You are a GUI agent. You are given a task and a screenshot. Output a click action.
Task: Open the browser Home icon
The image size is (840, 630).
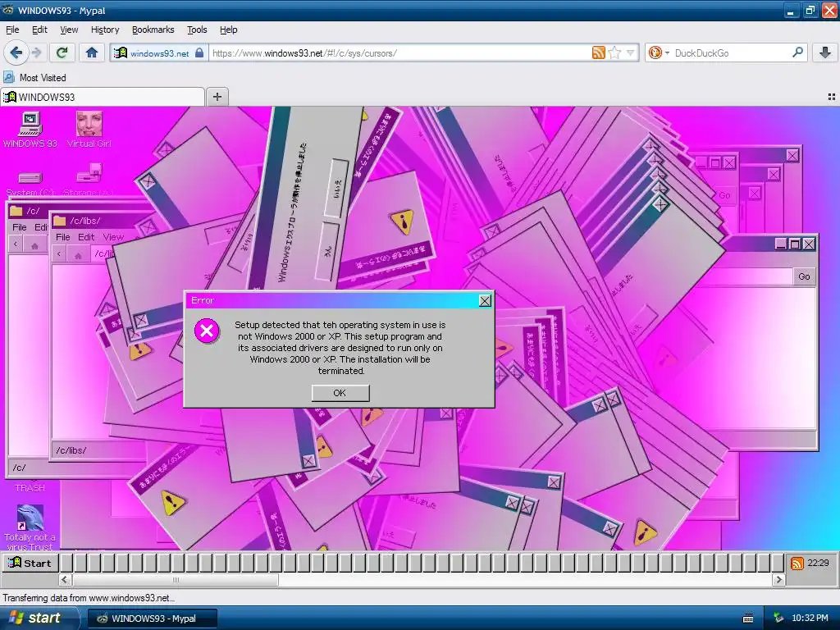(92, 52)
